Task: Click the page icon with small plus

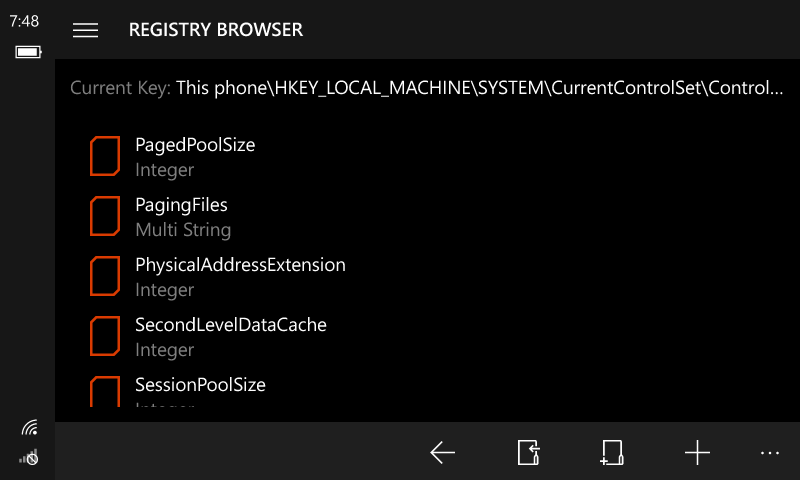Action: [612, 453]
